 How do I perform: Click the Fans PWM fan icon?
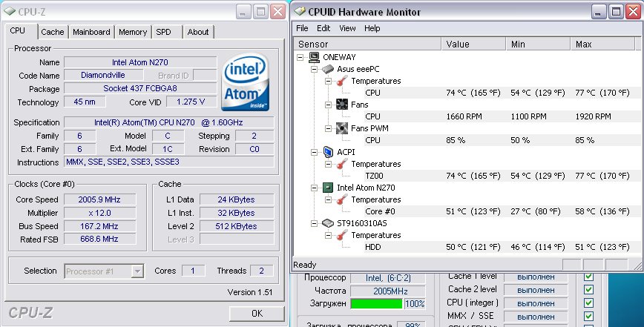coord(342,128)
